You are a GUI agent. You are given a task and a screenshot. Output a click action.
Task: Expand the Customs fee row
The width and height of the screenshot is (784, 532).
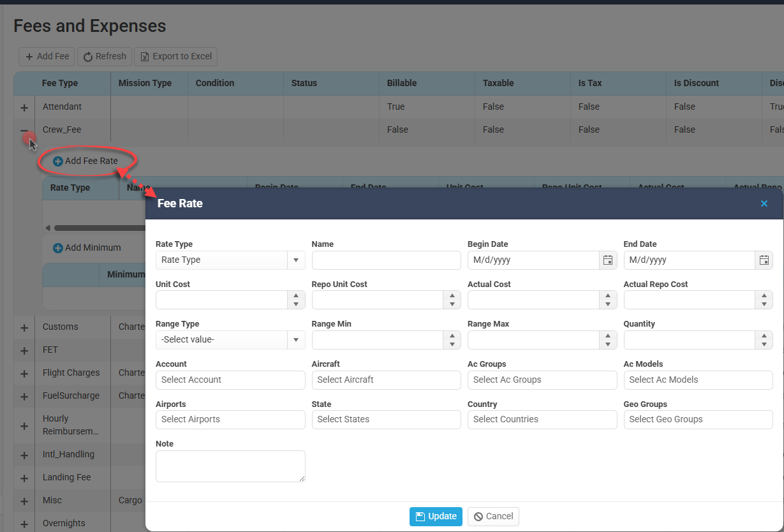[24, 328]
